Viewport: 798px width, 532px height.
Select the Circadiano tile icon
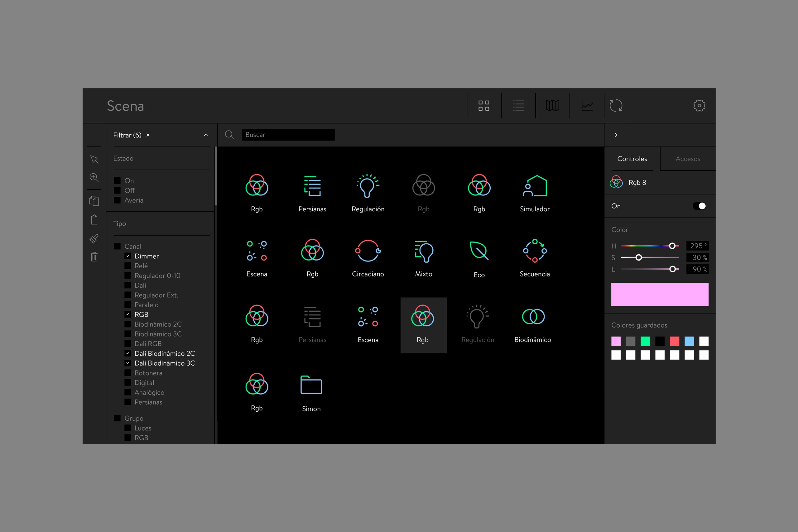[x=368, y=252]
